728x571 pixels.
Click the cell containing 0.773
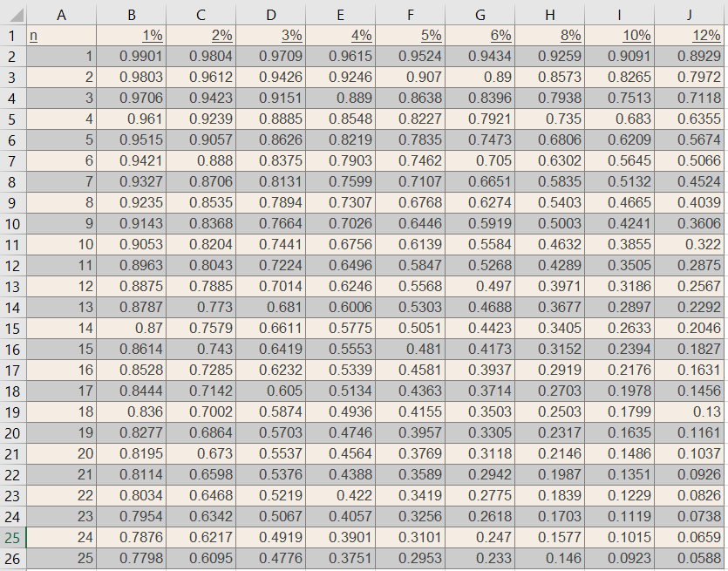[201, 309]
